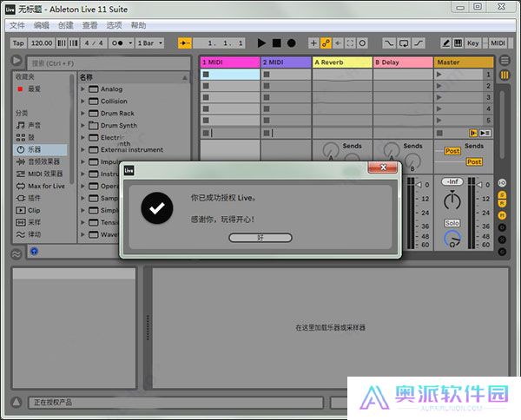Sort the browser list by the 名称 column header
The image size is (521, 420).
[x=134, y=77]
